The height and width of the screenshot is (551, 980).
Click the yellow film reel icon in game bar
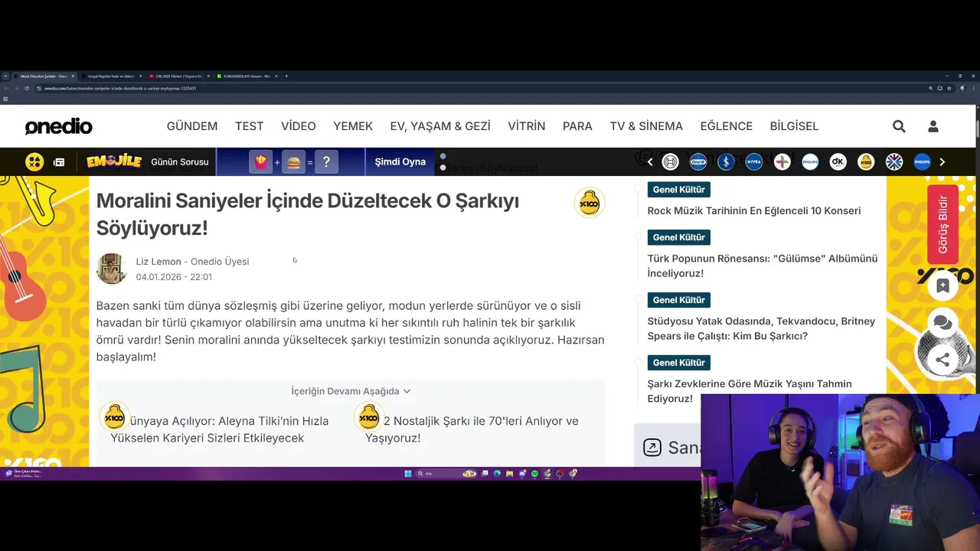pos(34,161)
